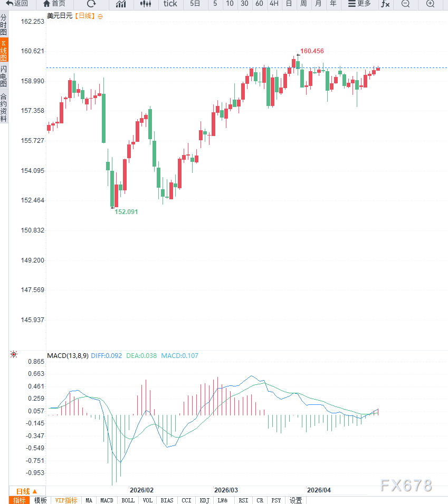Switch to the VIP指标 tab

click(x=65, y=500)
